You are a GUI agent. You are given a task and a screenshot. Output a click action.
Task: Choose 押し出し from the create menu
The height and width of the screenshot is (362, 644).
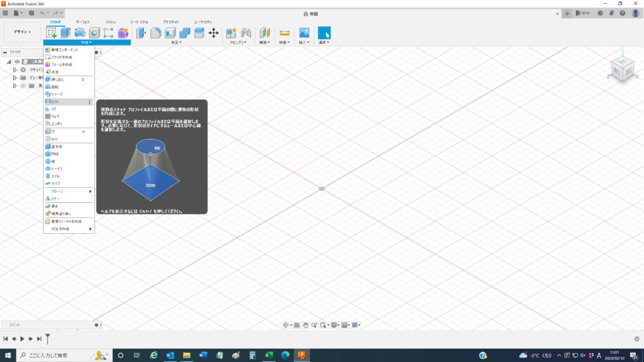pos(69,80)
